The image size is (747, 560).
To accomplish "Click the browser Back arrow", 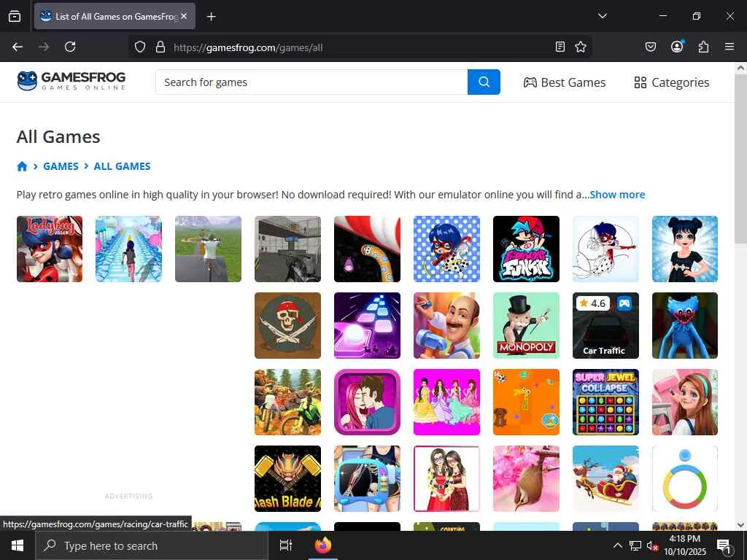I will (18, 47).
